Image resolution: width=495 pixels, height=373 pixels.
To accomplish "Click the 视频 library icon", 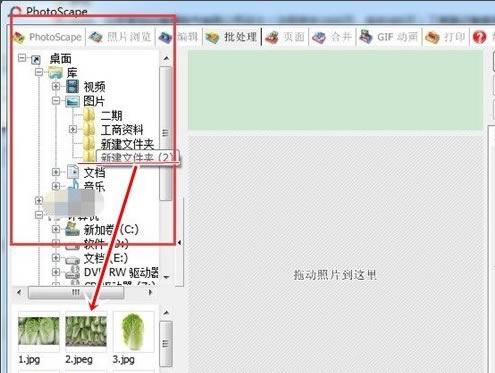I will [x=72, y=86].
